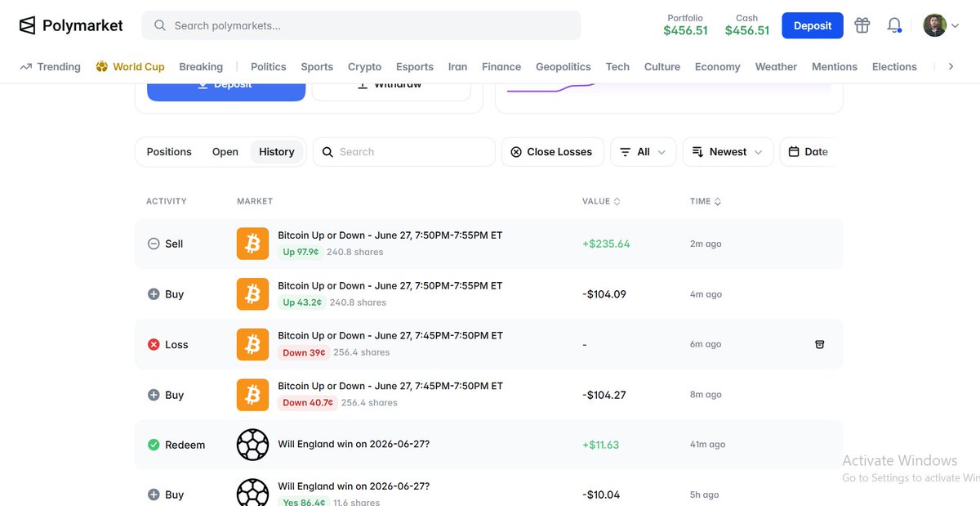
Task: Sort by the VALUE column header
Action: point(601,201)
